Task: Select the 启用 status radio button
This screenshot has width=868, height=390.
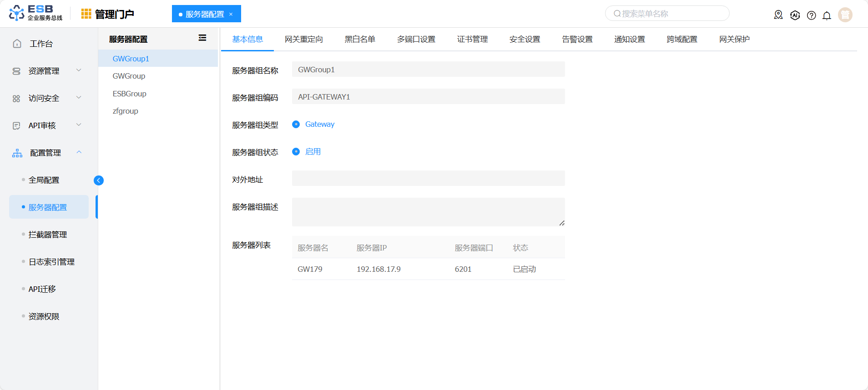Action: pyautogui.click(x=296, y=152)
